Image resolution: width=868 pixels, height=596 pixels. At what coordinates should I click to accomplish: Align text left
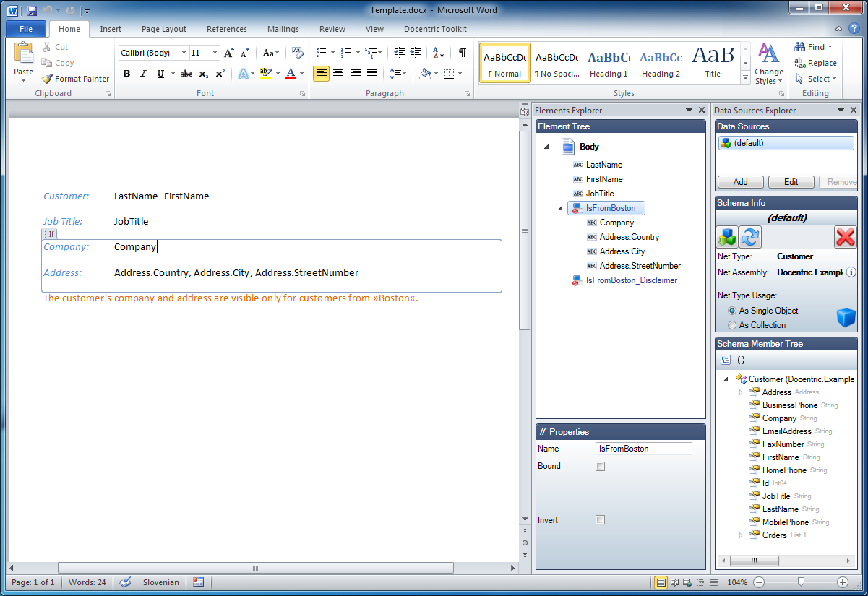[x=321, y=74]
